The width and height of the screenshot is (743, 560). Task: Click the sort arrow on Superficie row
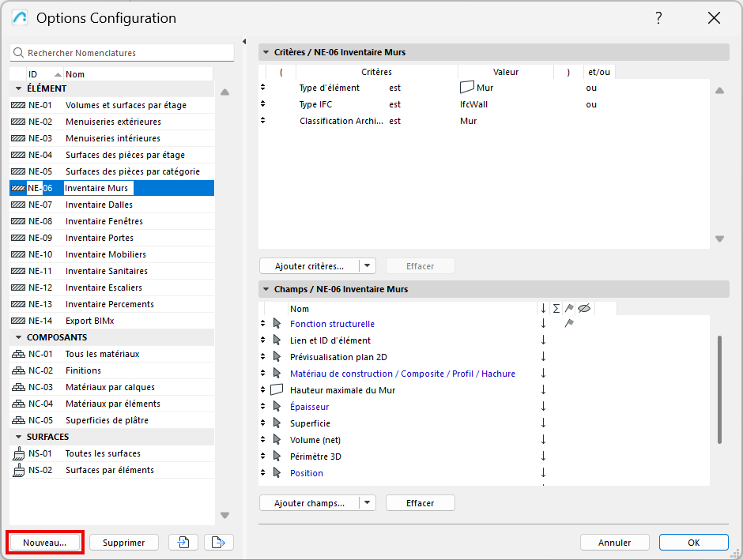543,423
